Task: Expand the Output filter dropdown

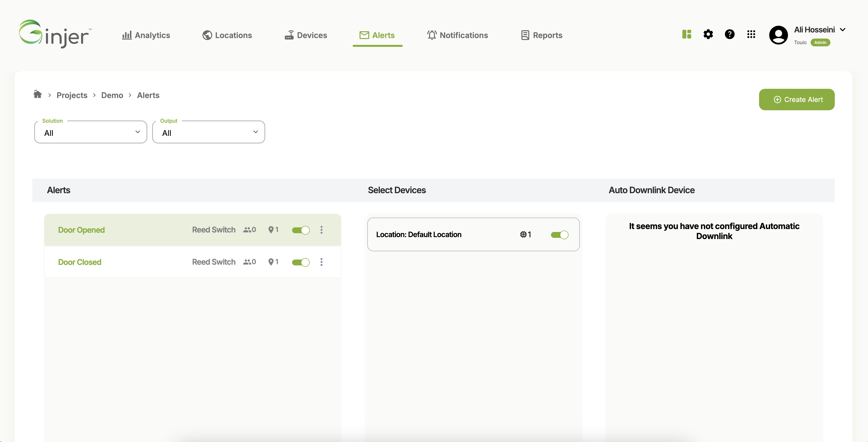Action: point(209,132)
